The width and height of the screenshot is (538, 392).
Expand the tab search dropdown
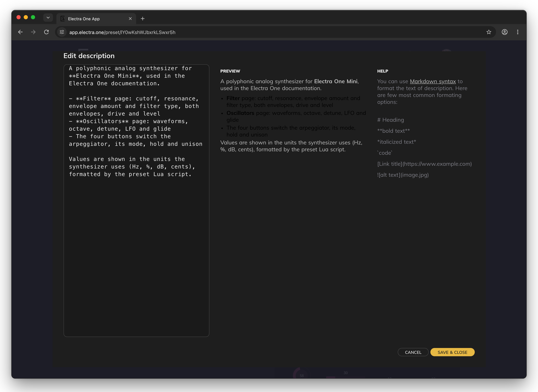pyautogui.click(x=48, y=18)
